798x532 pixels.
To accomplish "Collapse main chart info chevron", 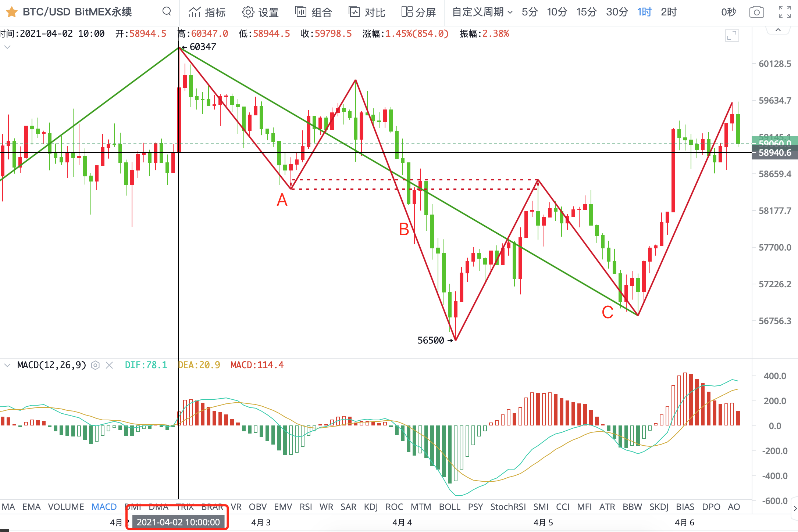I will coord(7,47).
